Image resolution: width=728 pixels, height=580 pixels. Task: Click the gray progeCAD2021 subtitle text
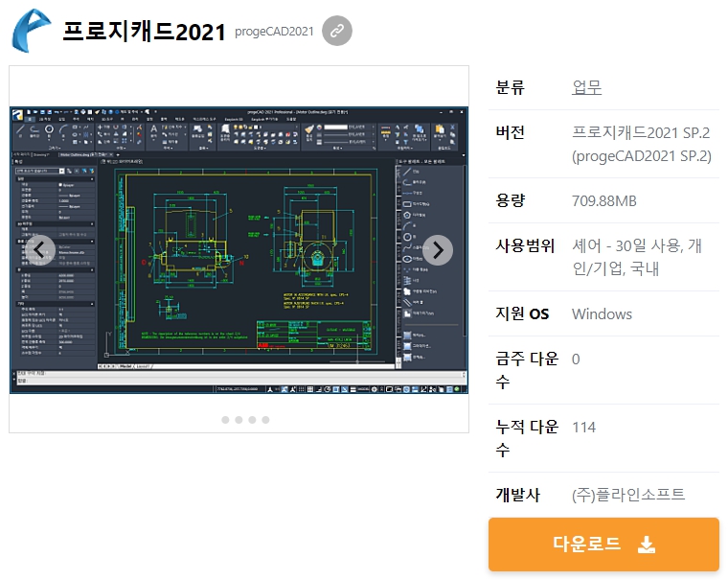(x=274, y=31)
